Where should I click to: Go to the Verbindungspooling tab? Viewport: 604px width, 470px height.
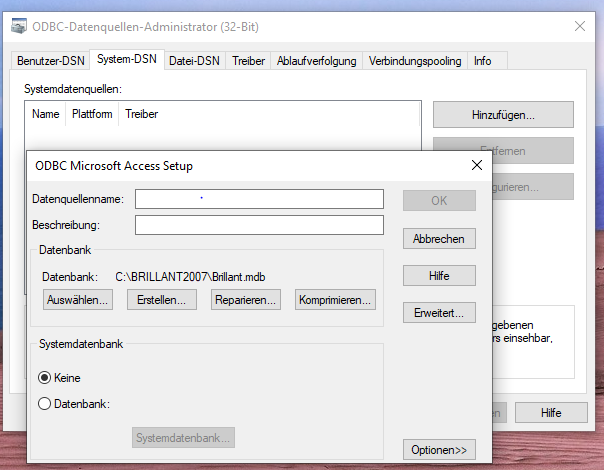point(414,61)
